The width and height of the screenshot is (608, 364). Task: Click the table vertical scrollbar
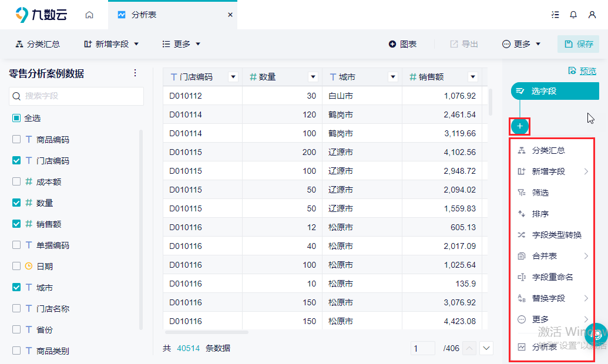(x=490, y=102)
